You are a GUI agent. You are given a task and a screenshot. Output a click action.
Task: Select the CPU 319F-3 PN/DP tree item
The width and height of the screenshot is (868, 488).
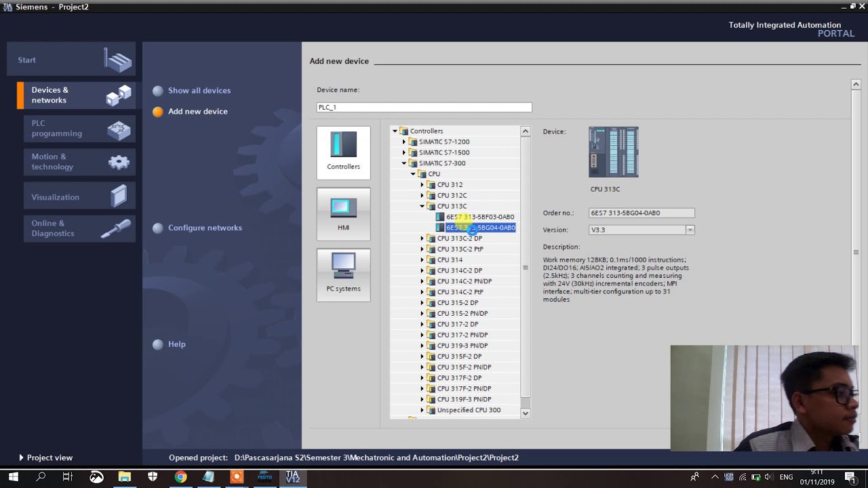click(464, 399)
